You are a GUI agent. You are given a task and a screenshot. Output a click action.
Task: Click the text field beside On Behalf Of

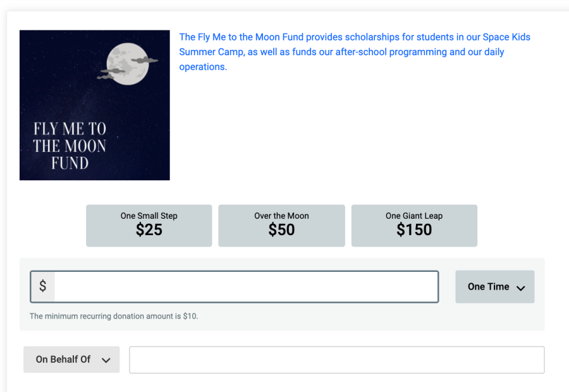tap(336, 360)
